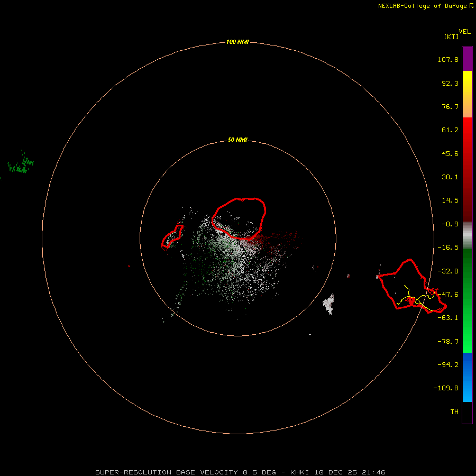Select the gray near-zero segment of the color bar

tap(467, 235)
